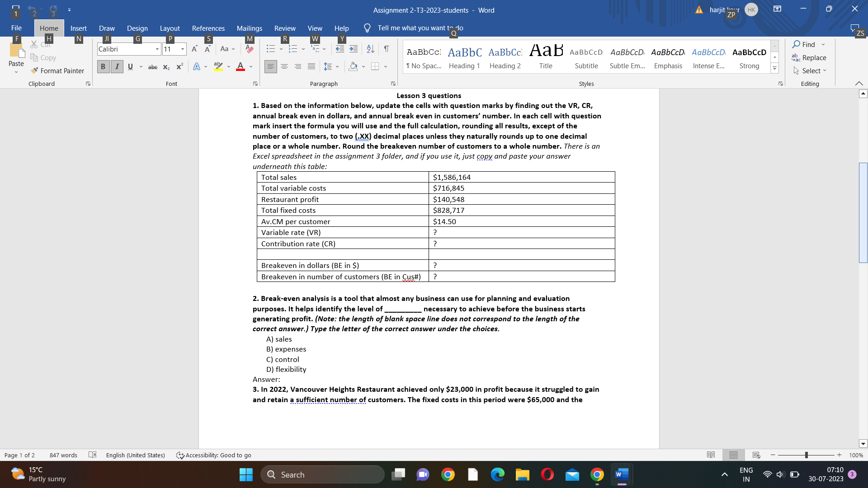Click the Increase Indent icon
Screen dimensions: 868x488
tap(354, 49)
